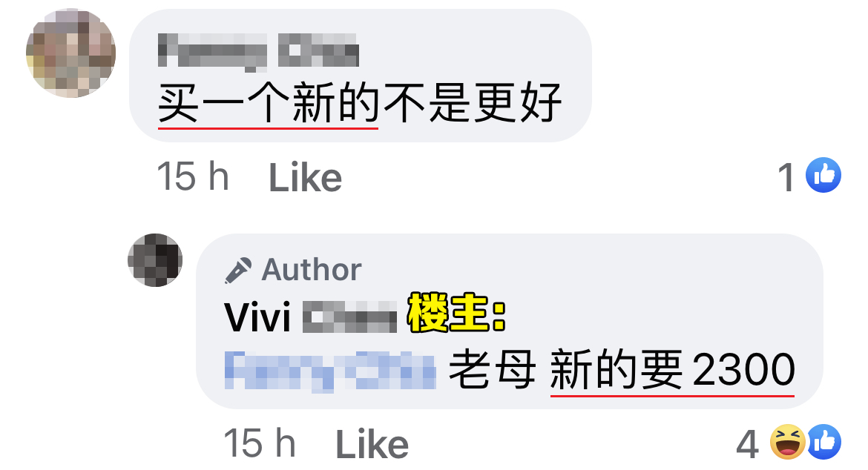
Task: Click the 15 h timestamp of first comment
Action: (193, 177)
